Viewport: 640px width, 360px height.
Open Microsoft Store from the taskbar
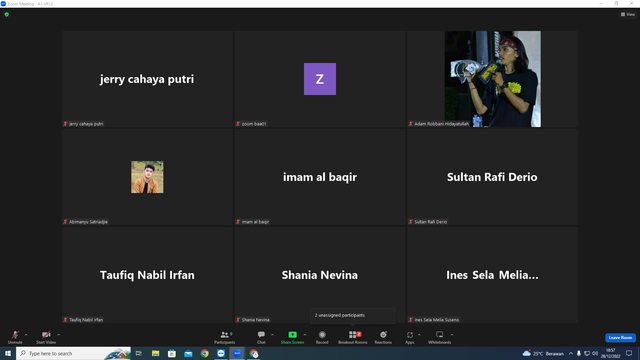coord(172,353)
